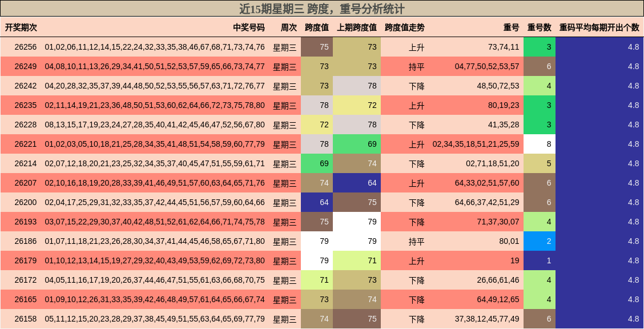Click previous span value 71 in row 26179
This screenshot has height=329, width=644.
click(x=357, y=261)
